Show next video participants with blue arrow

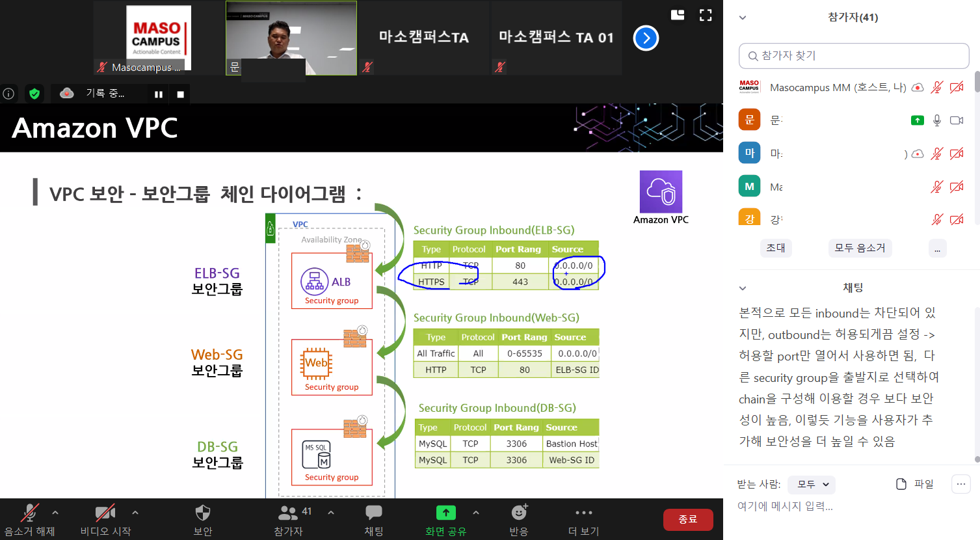click(646, 38)
